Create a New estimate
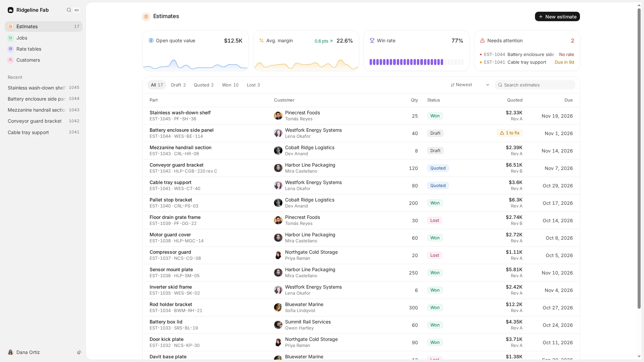This screenshot has height=362, width=644. [x=557, y=16]
